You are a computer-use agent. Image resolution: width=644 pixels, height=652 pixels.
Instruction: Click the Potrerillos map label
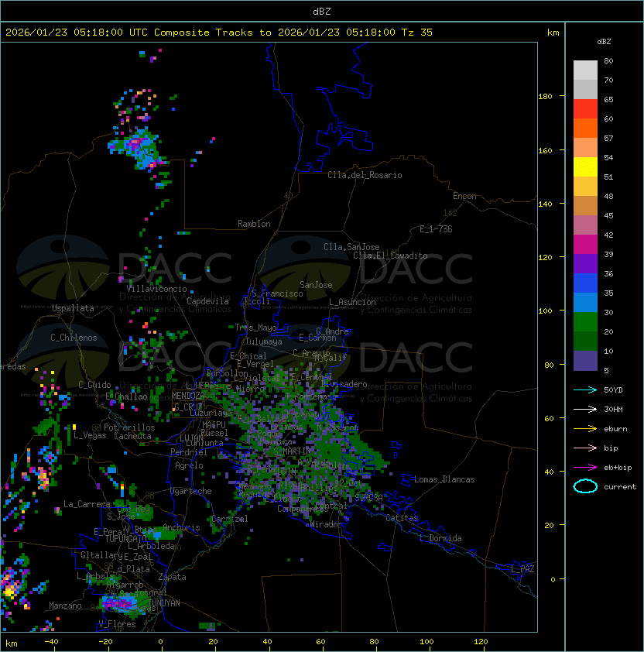[129, 427]
